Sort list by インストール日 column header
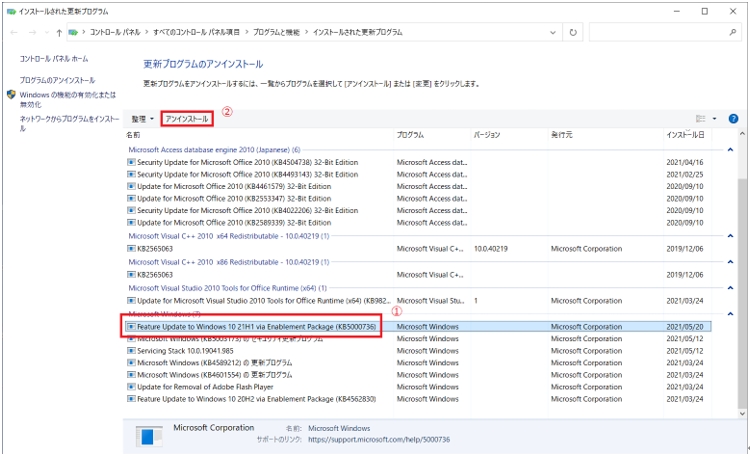This screenshot has width=750, height=456. 687,135
